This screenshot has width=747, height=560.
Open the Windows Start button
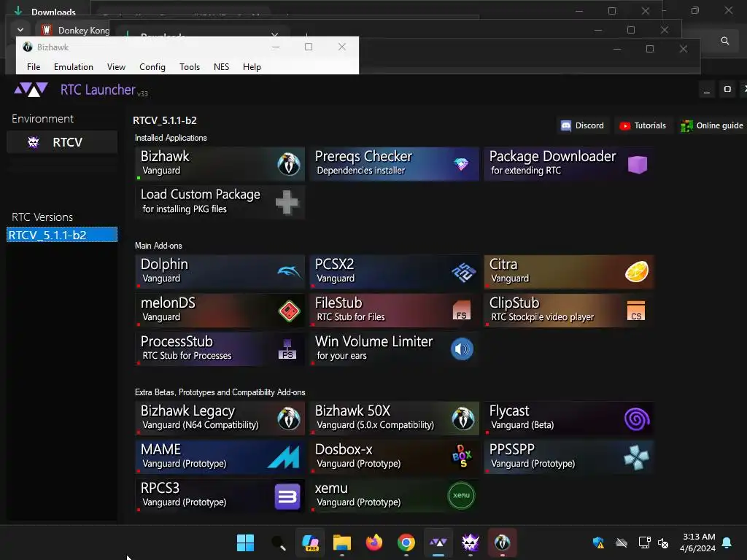[246, 542]
